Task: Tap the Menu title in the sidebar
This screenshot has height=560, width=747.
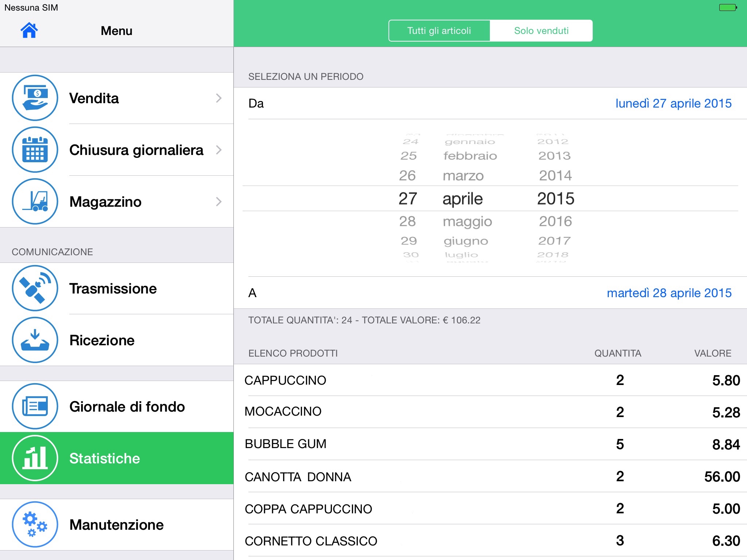Action: (x=117, y=31)
